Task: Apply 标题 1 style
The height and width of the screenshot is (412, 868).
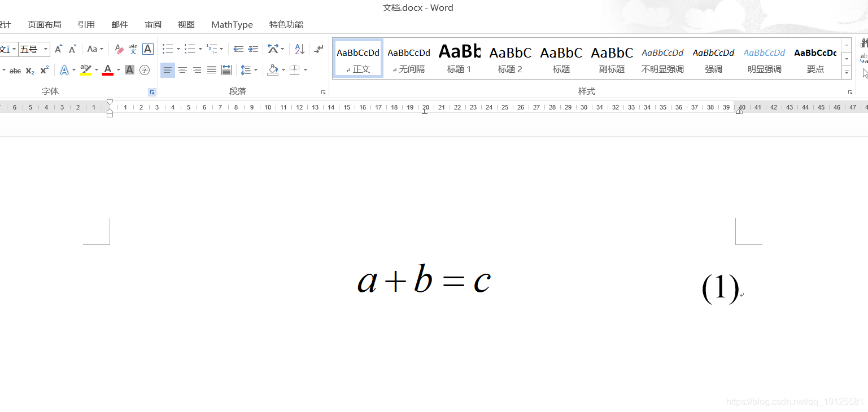Action: point(459,59)
